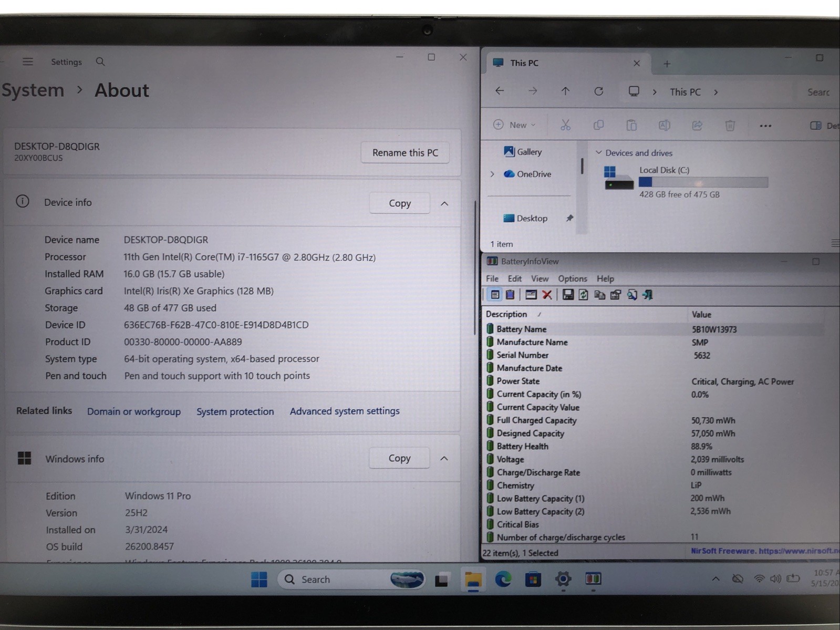Select the Local Disk (C:) drive
840x630 pixels.
coord(686,182)
